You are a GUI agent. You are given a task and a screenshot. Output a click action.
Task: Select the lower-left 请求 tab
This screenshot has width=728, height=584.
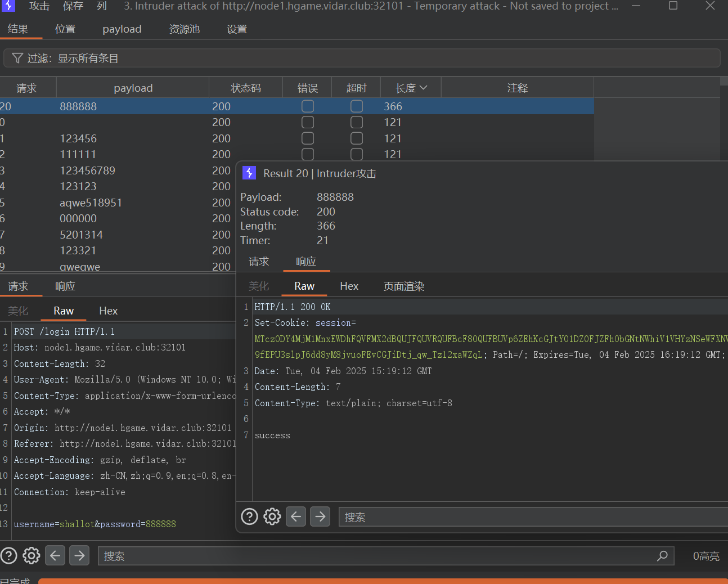(x=18, y=286)
